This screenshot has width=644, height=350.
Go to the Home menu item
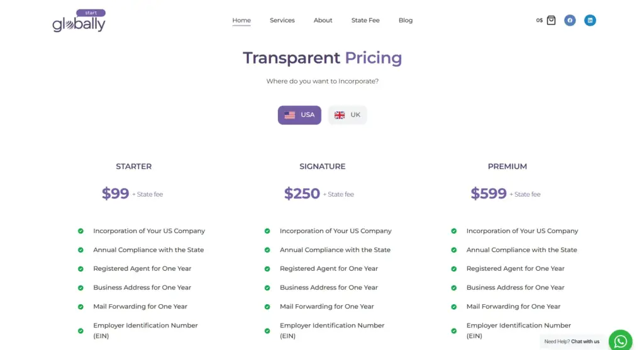coord(241,20)
